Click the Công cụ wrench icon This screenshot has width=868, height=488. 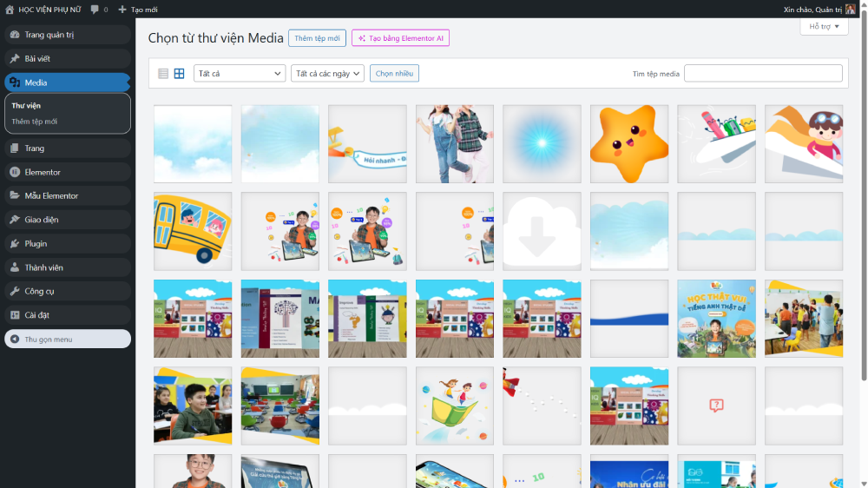click(15, 291)
